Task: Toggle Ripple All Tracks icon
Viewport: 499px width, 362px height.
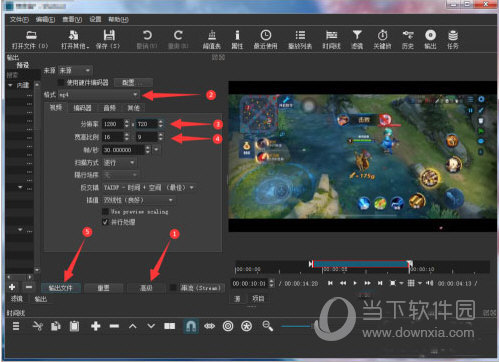Action: pos(247,326)
